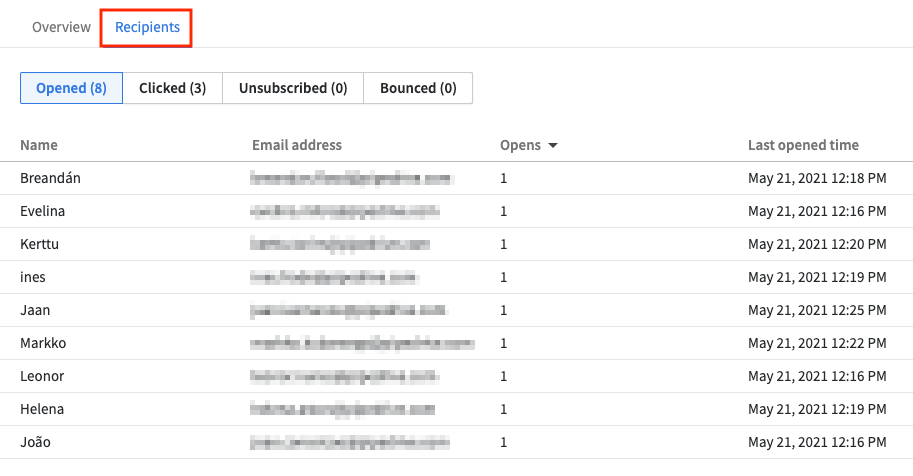913x476 pixels.
Task: Show the Clicked (3) recipients
Action: tap(172, 88)
